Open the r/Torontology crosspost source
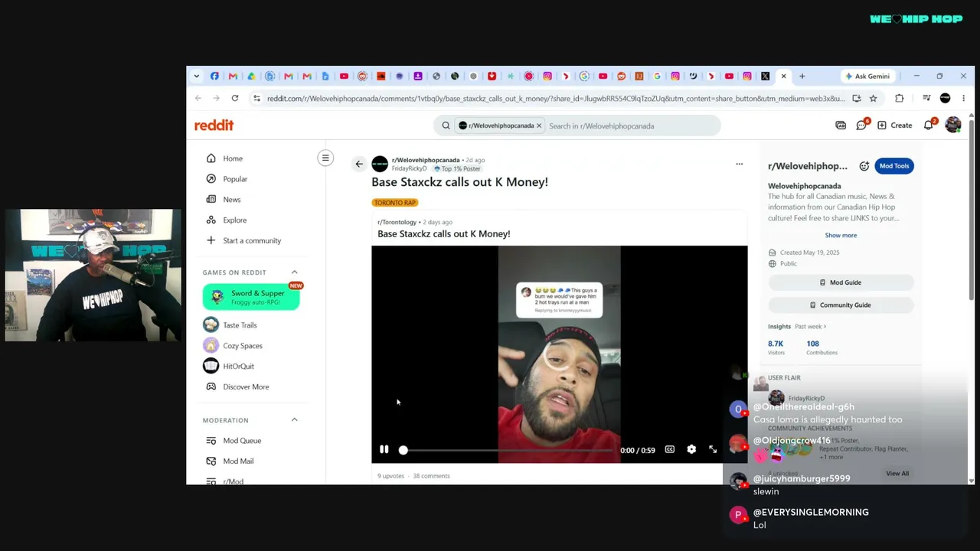Image resolution: width=980 pixels, height=551 pixels. click(397, 222)
